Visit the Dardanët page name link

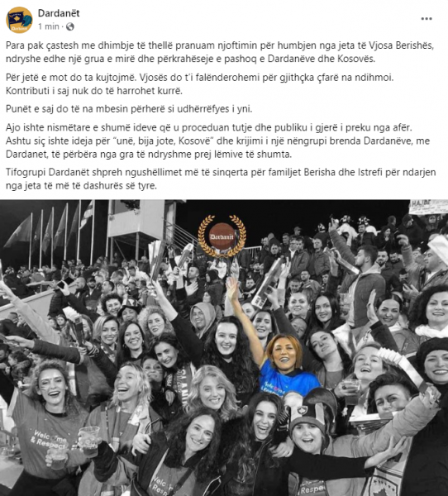(59, 13)
